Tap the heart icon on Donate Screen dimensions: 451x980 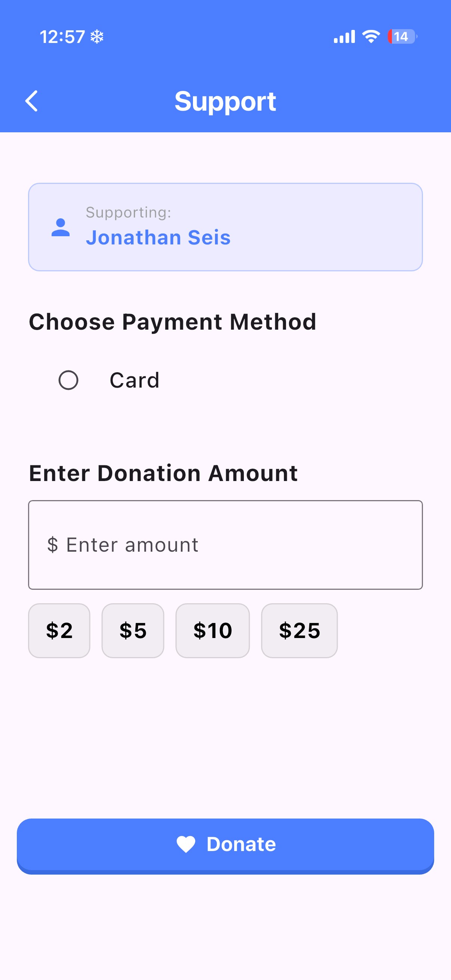186,844
